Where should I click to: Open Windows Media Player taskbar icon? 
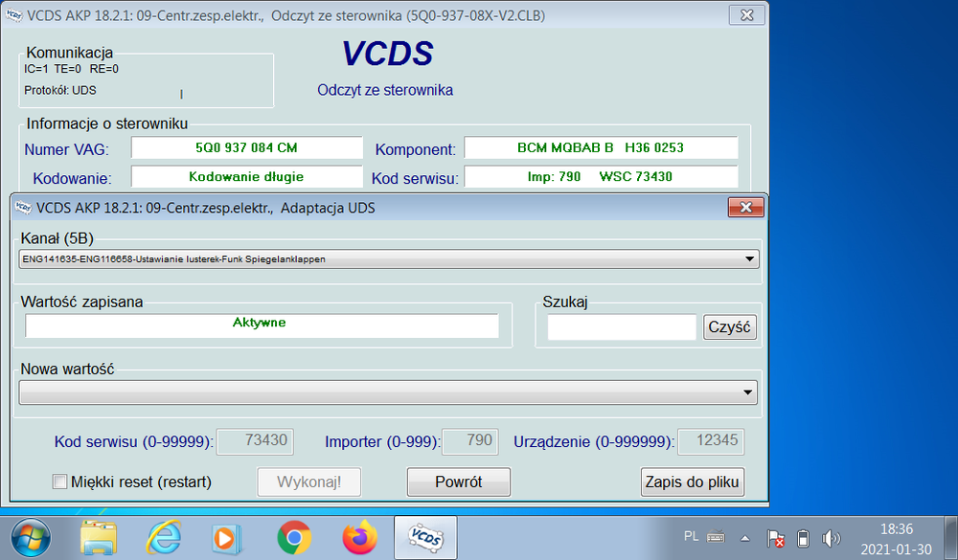pyautogui.click(x=228, y=538)
